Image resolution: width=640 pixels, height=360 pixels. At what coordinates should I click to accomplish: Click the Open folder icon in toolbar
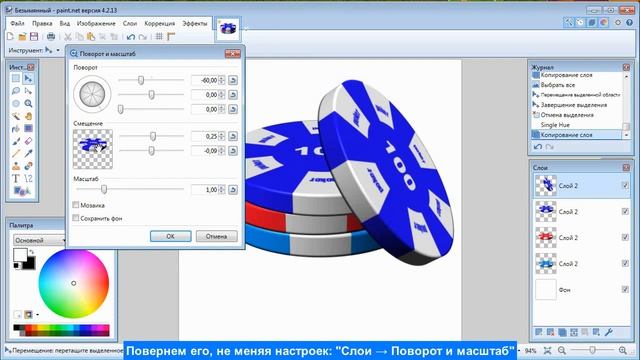coord(22,37)
